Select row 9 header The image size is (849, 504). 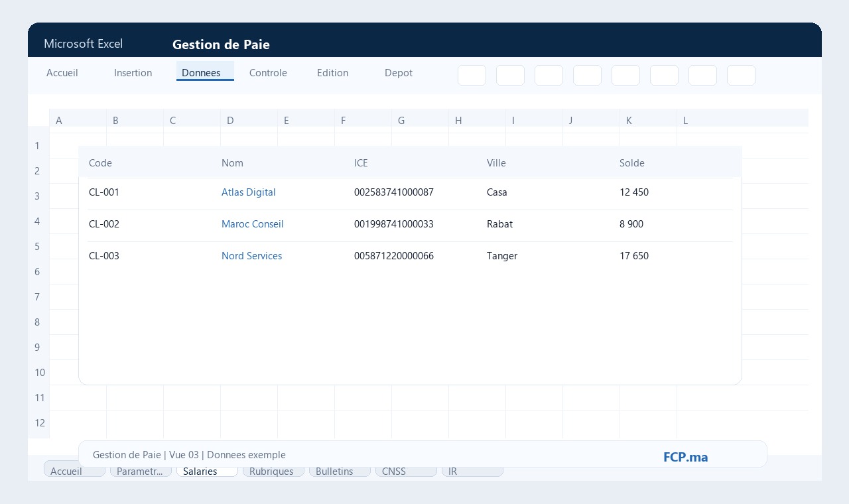point(38,347)
